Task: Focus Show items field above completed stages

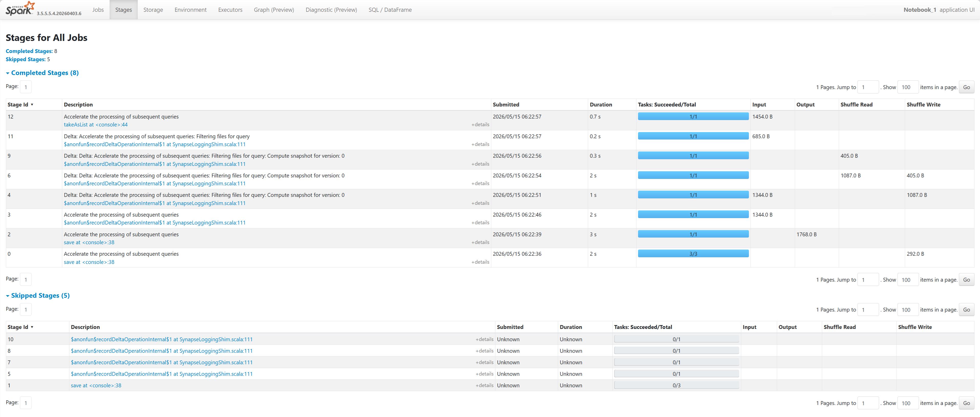Action: click(908, 87)
